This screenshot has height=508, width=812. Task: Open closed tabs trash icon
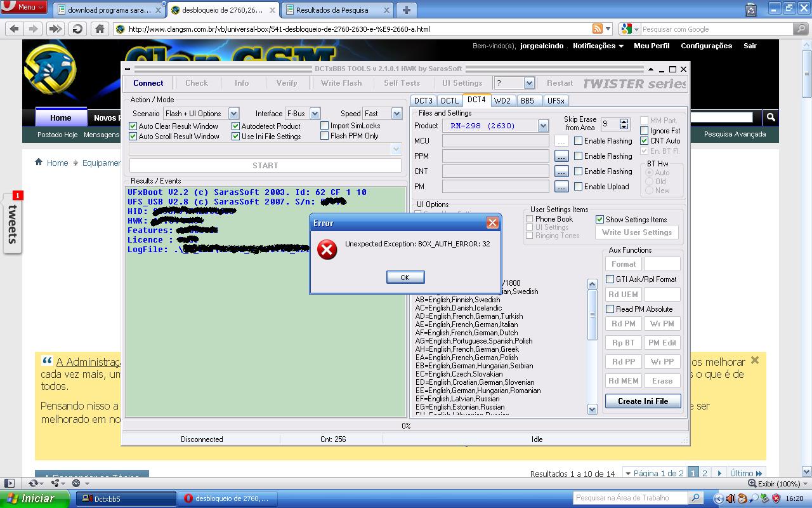coord(751,10)
